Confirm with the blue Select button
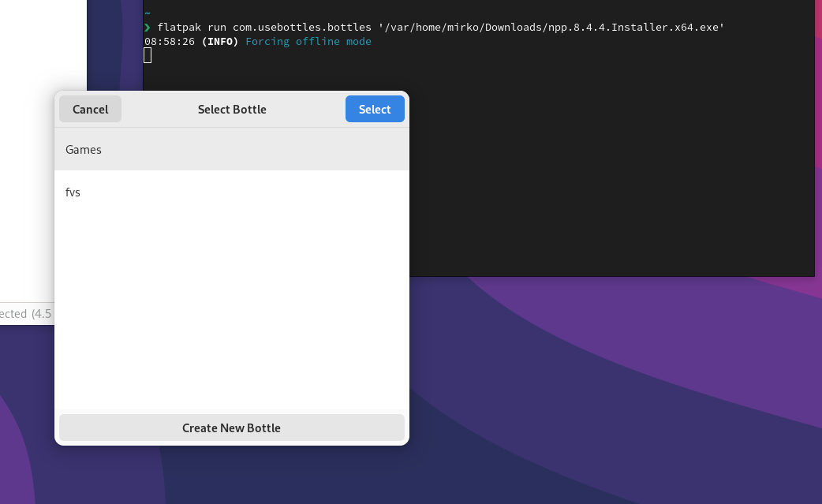822x504 pixels. point(374,109)
